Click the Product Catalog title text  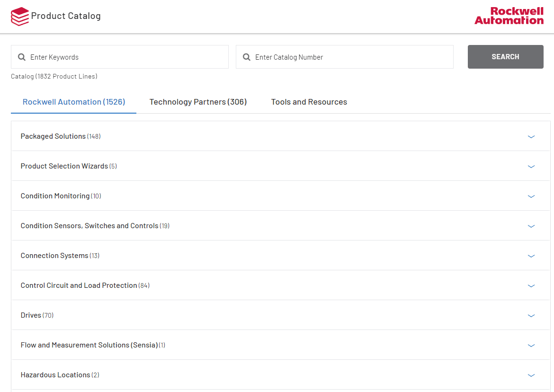(66, 16)
